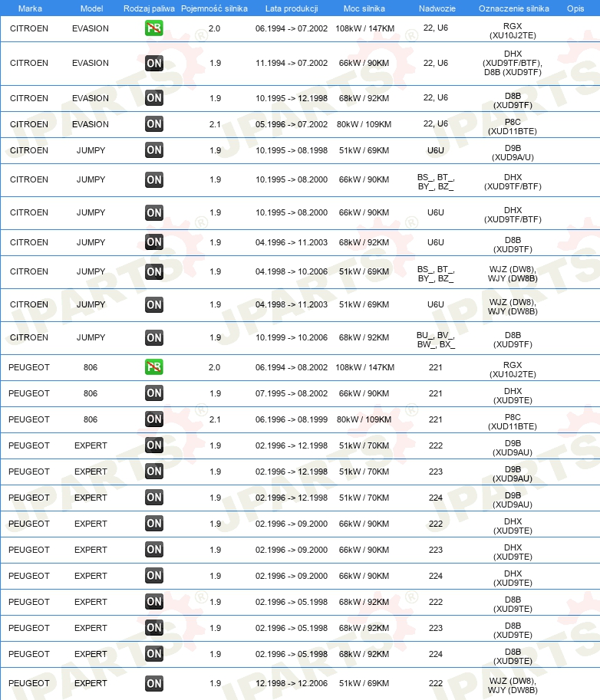Click the ON icon in Evasion 10.1995 -> 12.1998 row

click(153, 98)
